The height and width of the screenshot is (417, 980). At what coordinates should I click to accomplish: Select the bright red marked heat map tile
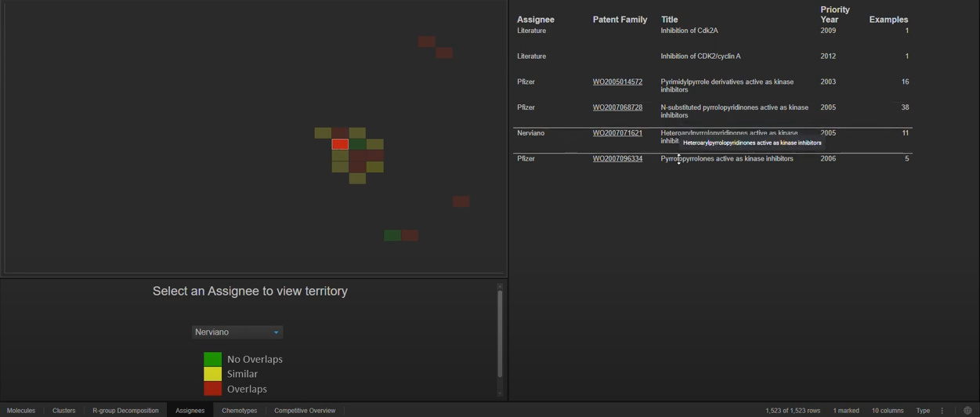coord(340,144)
